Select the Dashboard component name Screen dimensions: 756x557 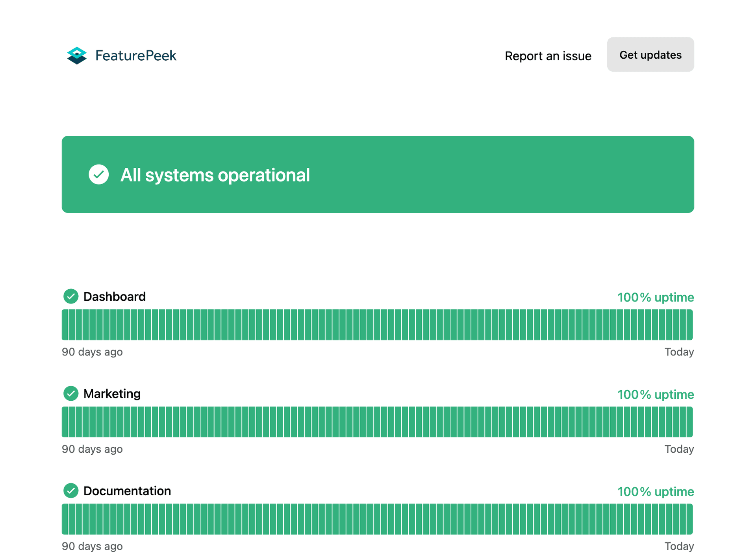coord(115,296)
